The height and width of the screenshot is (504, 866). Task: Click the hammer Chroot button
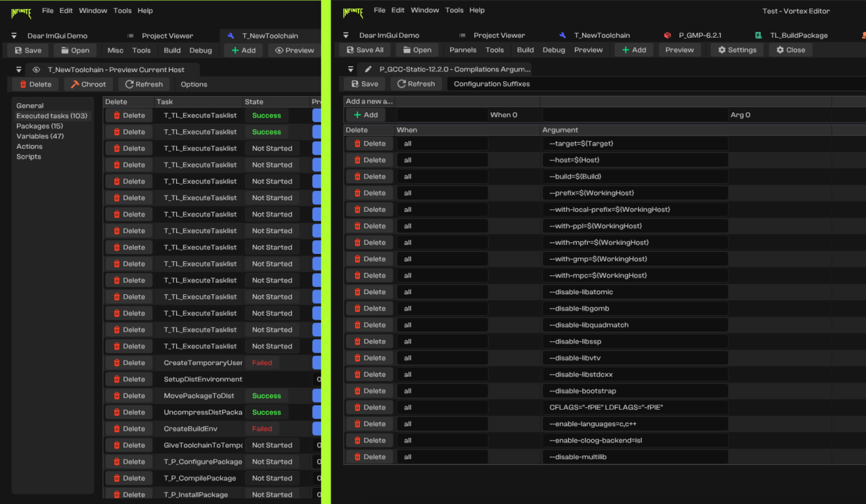click(x=88, y=84)
